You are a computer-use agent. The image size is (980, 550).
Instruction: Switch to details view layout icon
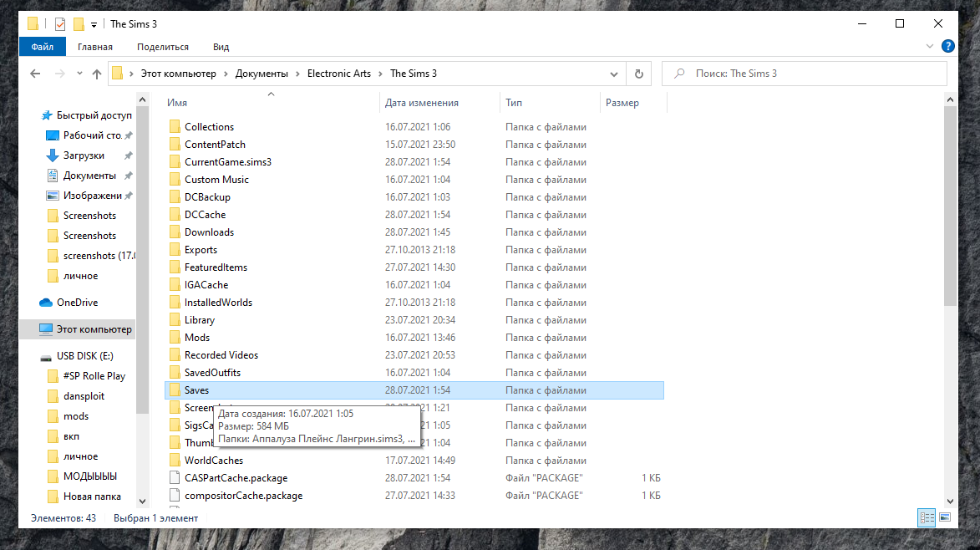[927, 517]
